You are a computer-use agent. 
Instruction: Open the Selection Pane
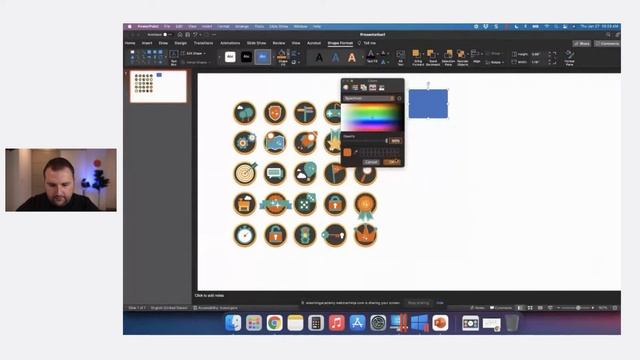[448, 57]
